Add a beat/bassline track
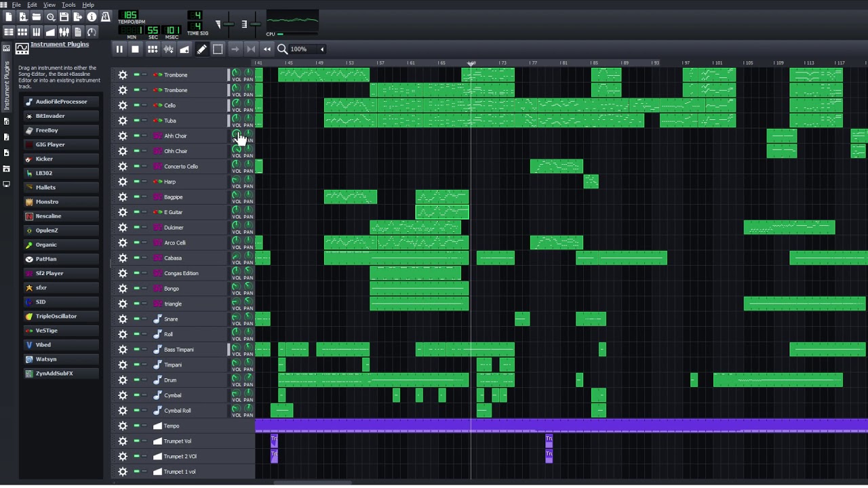Image resolution: width=868 pixels, height=488 pixels. (152, 49)
